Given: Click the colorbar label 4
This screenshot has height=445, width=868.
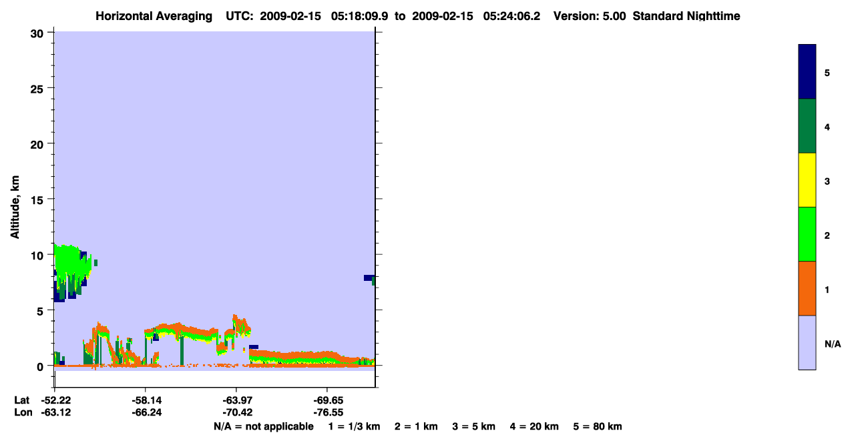Looking at the screenshot, I should pos(827,127).
